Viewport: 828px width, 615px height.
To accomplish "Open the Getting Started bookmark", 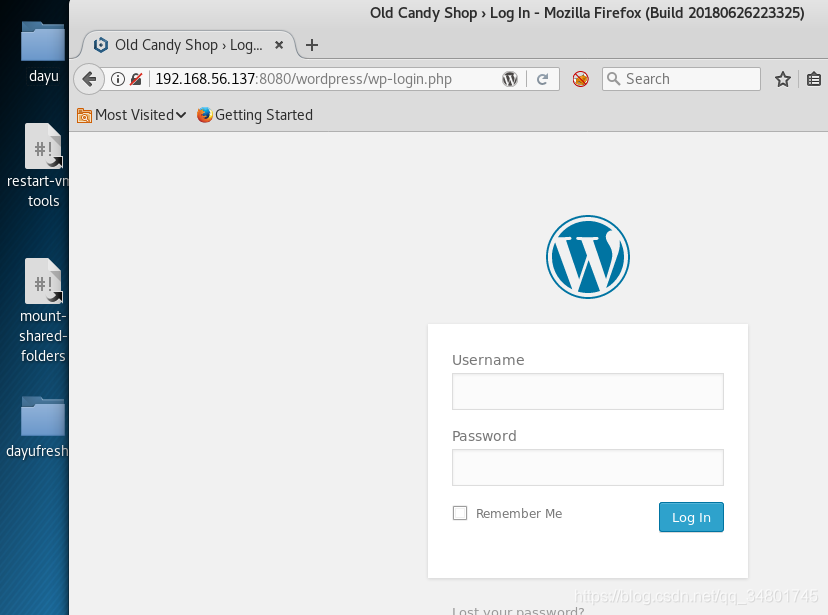I will (x=255, y=115).
